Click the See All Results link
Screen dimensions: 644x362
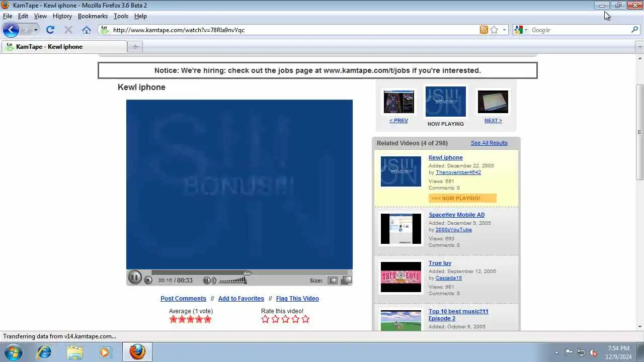point(489,143)
